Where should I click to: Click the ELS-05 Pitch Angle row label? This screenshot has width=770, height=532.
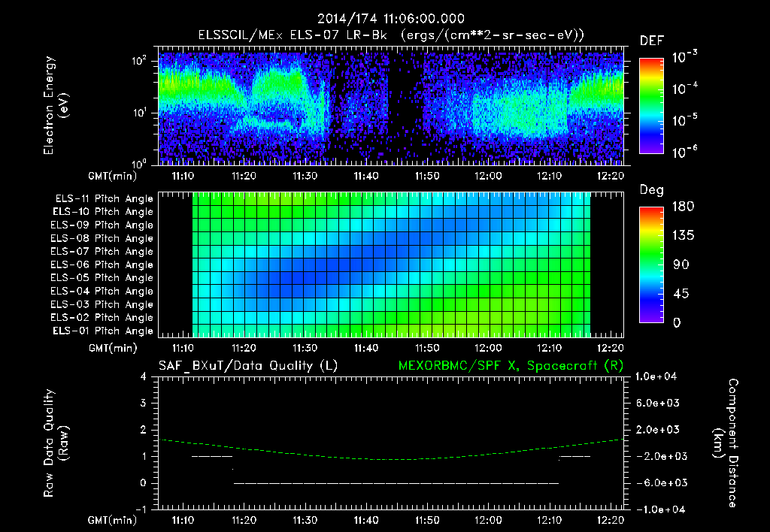pyautogui.click(x=102, y=278)
